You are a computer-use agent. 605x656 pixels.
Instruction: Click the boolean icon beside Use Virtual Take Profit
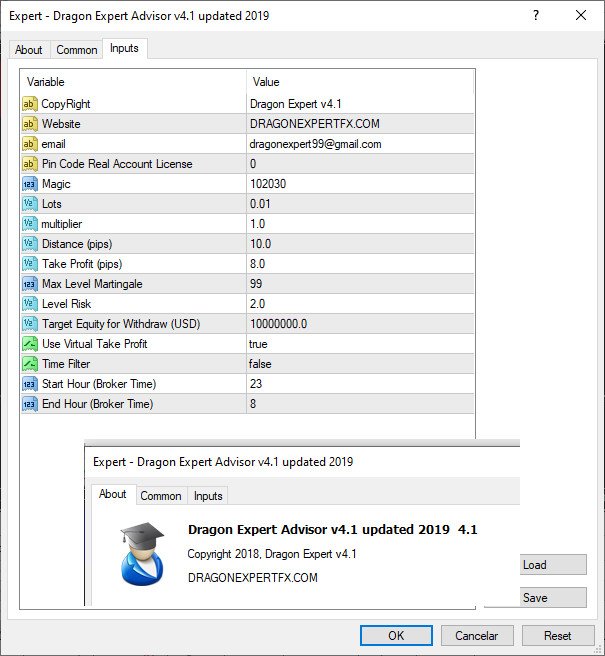pyautogui.click(x=30, y=344)
